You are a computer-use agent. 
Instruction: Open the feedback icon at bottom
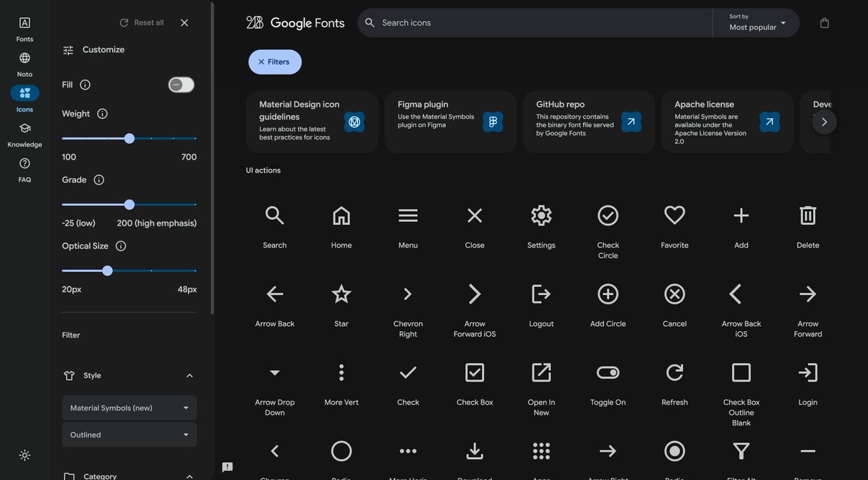point(227,467)
